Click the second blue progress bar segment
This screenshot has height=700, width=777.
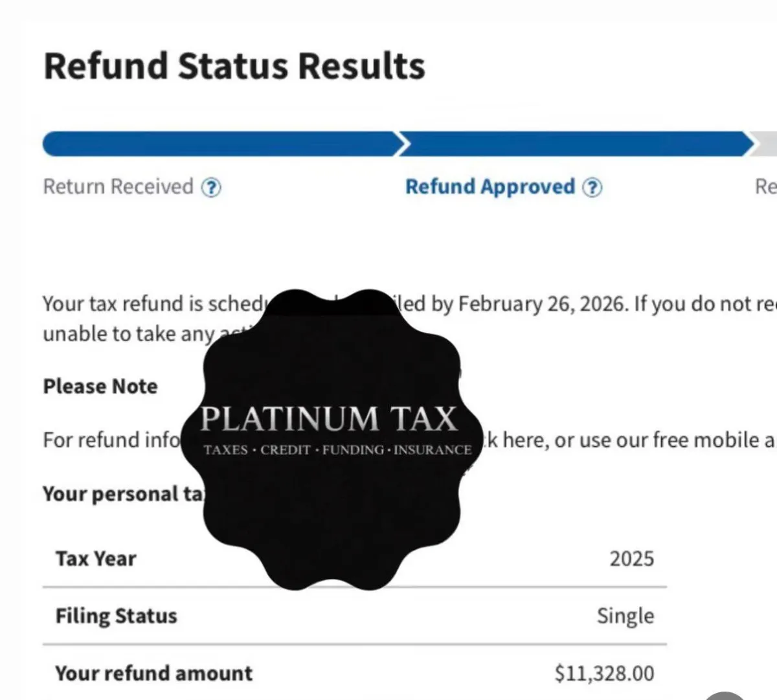[576, 144]
